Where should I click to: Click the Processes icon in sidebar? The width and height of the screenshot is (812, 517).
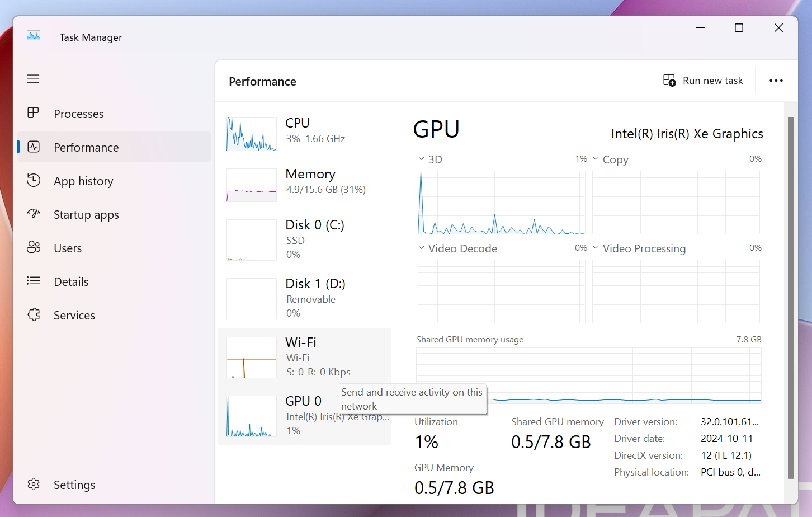click(33, 113)
